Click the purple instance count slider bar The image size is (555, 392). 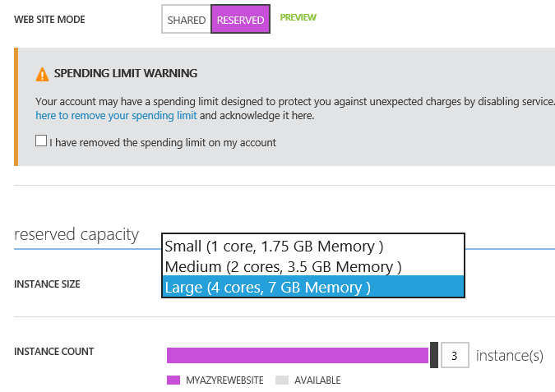point(296,355)
